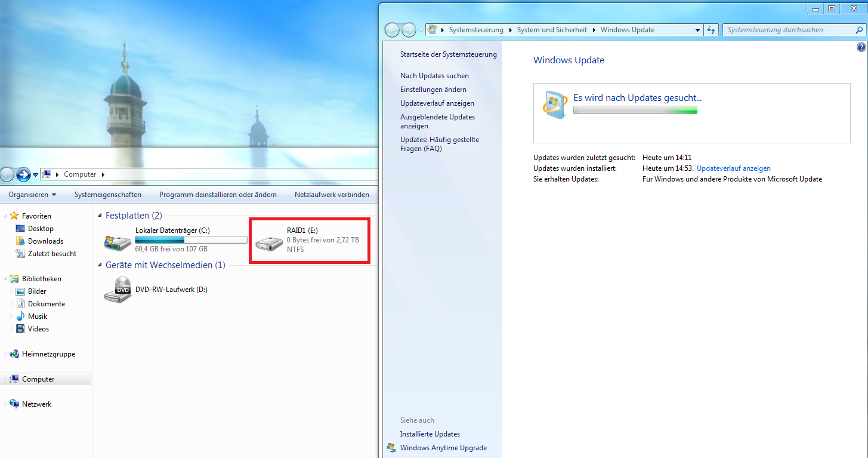Open the Lokaler Datenträger (C:) drive icon
The height and width of the screenshot is (458, 868).
pos(118,241)
